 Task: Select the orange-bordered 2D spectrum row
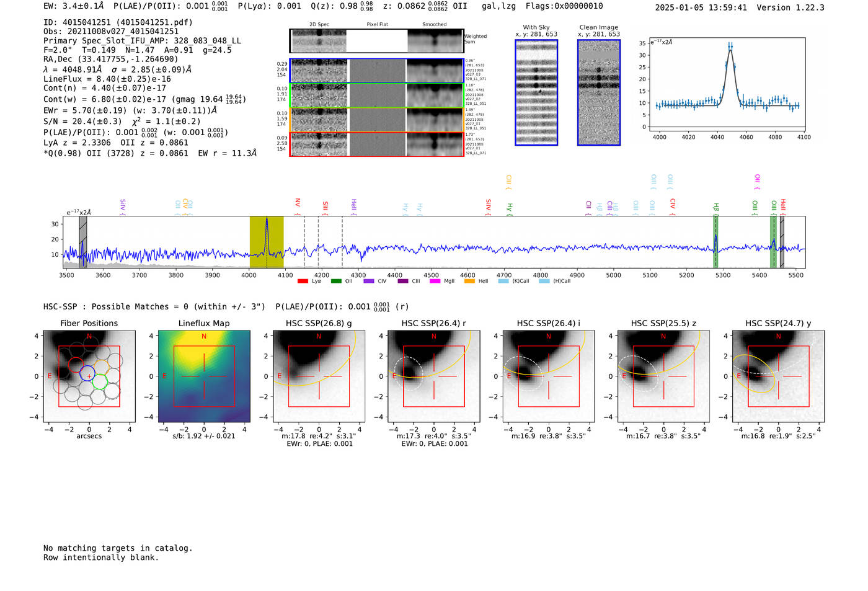tap(377, 120)
